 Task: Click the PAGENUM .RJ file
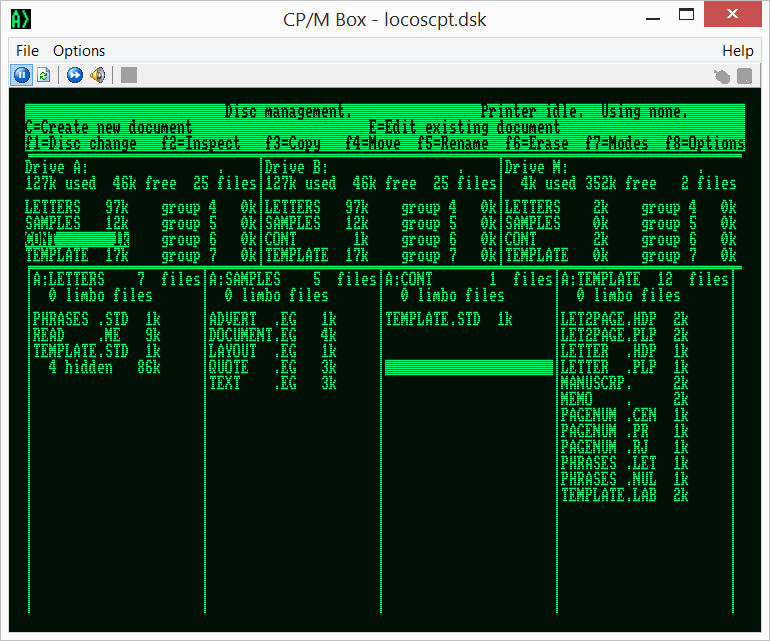pyautogui.click(x=625, y=447)
